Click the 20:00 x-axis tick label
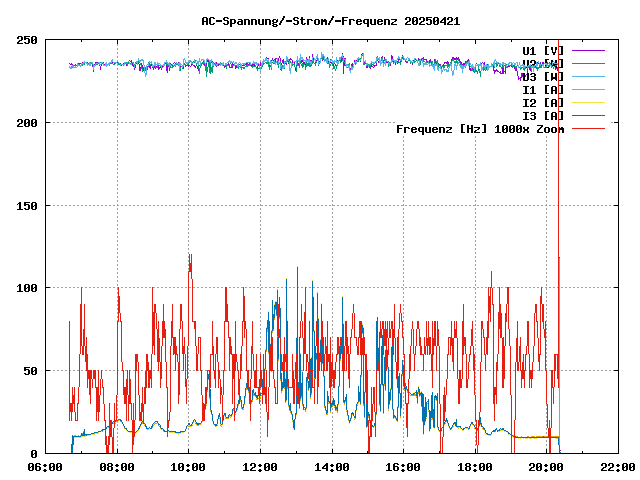The width and height of the screenshot is (640, 480). point(546,467)
